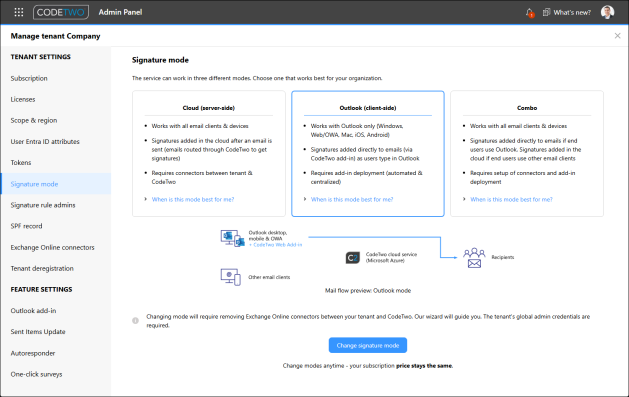Image resolution: width=629 pixels, height=397 pixels.
Task: Click the Signature mode page heading
Action: [x=160, y=60]
